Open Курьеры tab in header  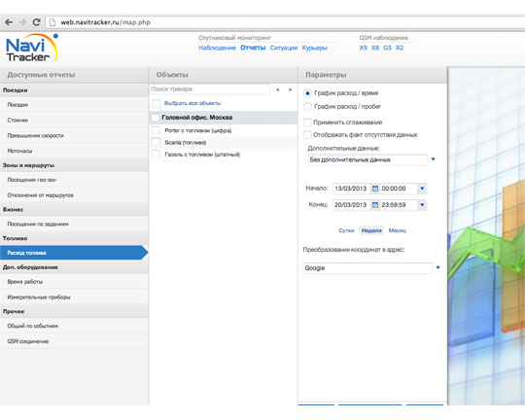point(314,48)
